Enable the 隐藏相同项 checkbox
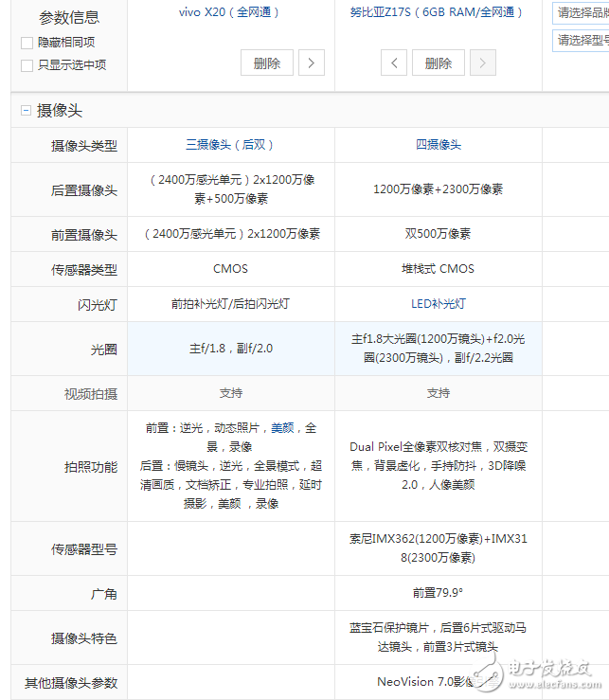The width and height of the screenshot is (609, 700). point(27,43)
